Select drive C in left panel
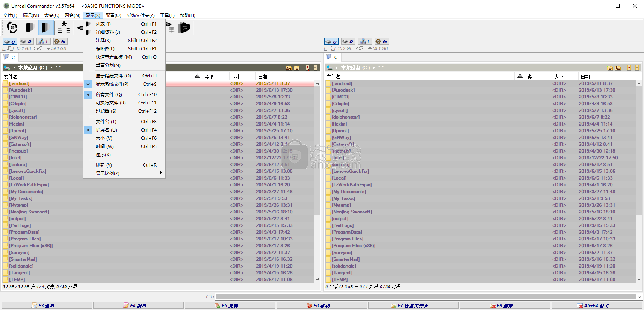Screen dimensions: 644x310 10,41
